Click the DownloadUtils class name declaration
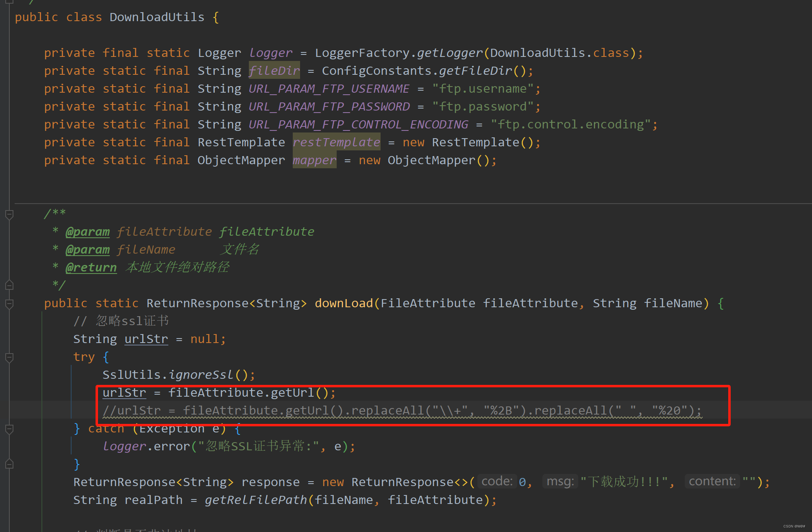 (157, 17)
